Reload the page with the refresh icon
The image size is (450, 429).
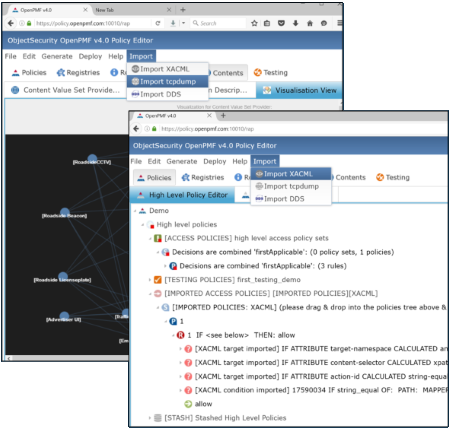click(158, 23)
